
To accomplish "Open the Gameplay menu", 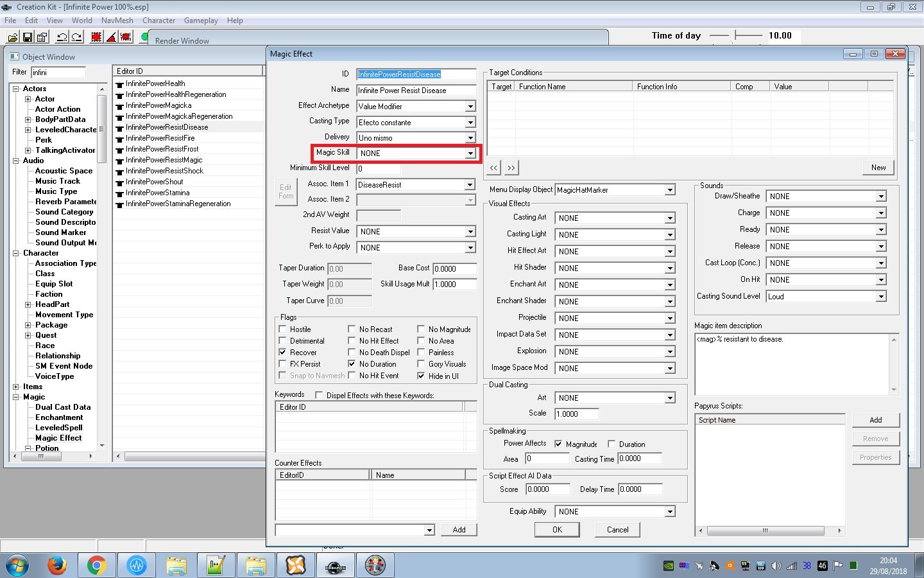I will pos(200,20).
